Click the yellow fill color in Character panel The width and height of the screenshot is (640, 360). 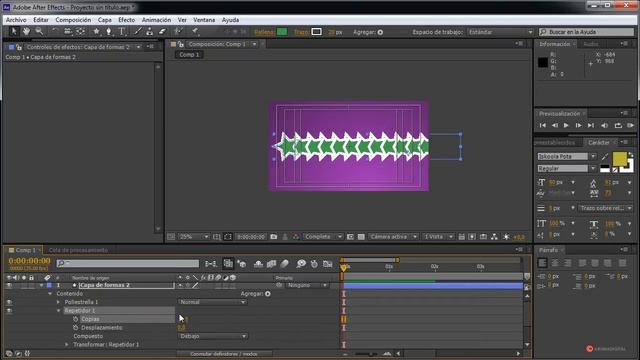(619, 159)
